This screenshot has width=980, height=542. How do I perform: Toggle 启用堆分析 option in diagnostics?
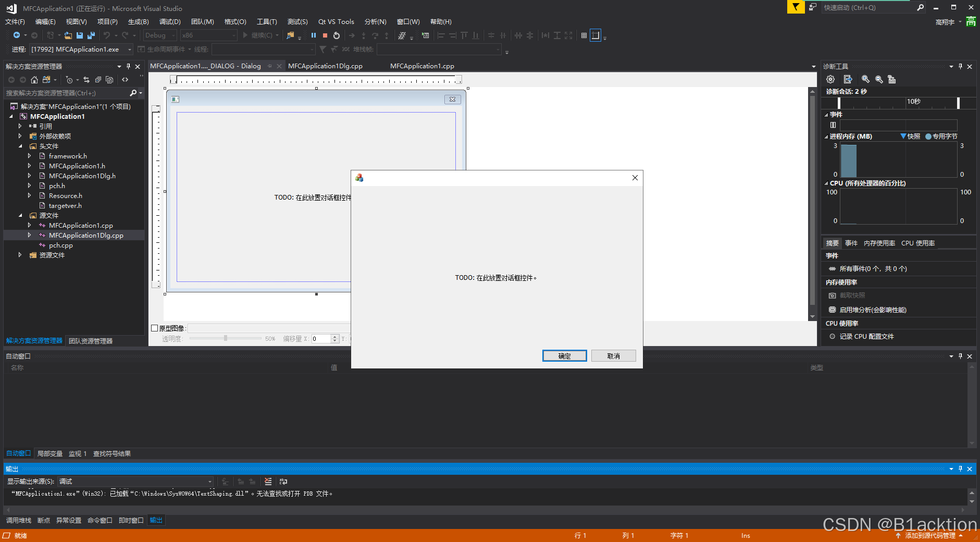[x=873, y=310]
